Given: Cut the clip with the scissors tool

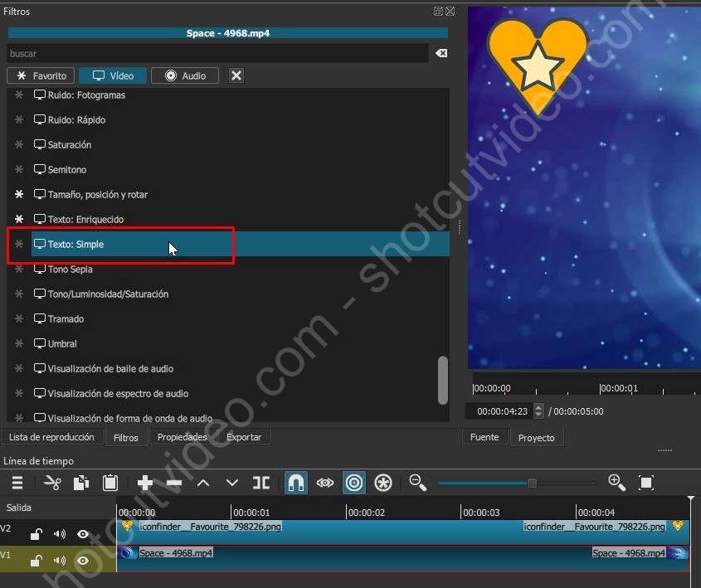Looking at the screenshot, I should click(x=51, y=483).
